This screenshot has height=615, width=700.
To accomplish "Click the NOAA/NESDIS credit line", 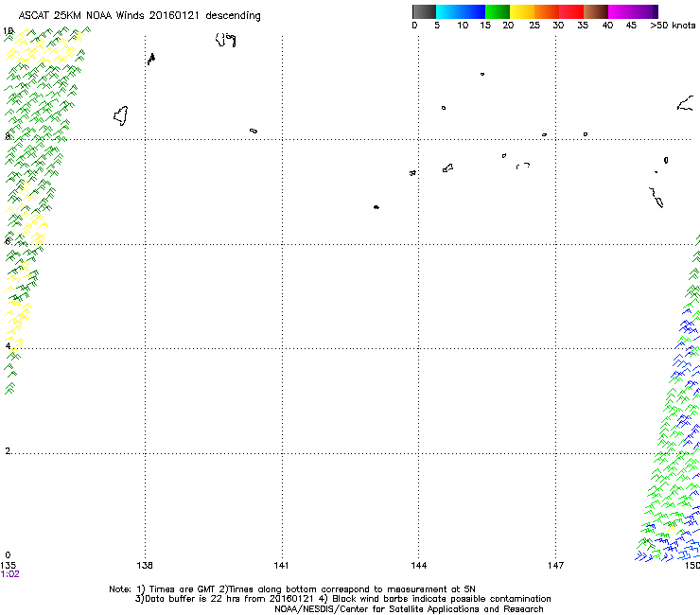I will click(x=409, y=609).
